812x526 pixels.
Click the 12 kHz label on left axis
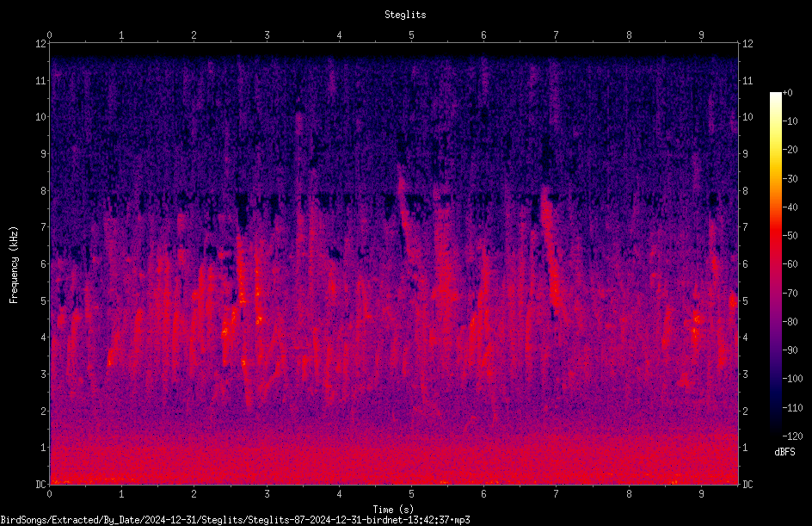41,44
